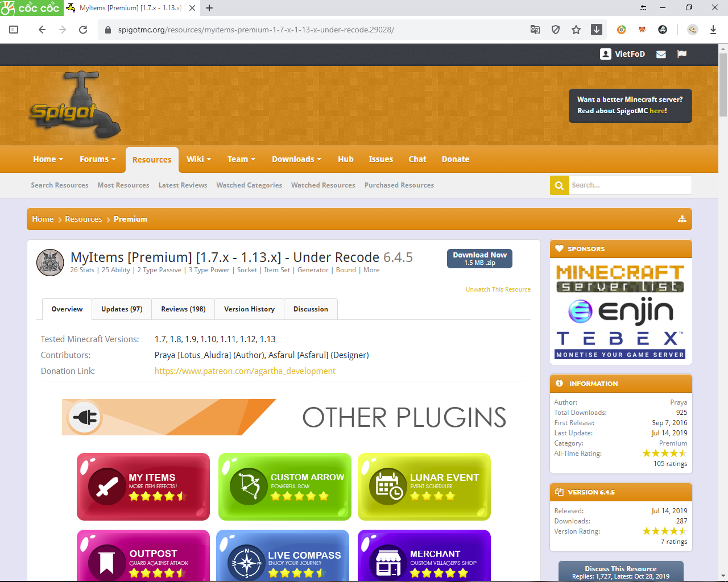Screen dimensions: 728x582
Task: Open the browser downloads icon
Action: 713,30
